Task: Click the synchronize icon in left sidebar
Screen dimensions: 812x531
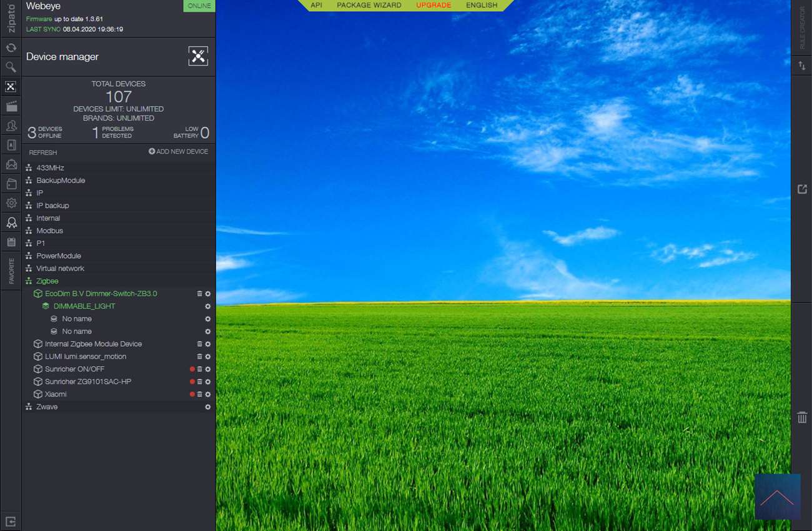Action: tap(11, 47)
